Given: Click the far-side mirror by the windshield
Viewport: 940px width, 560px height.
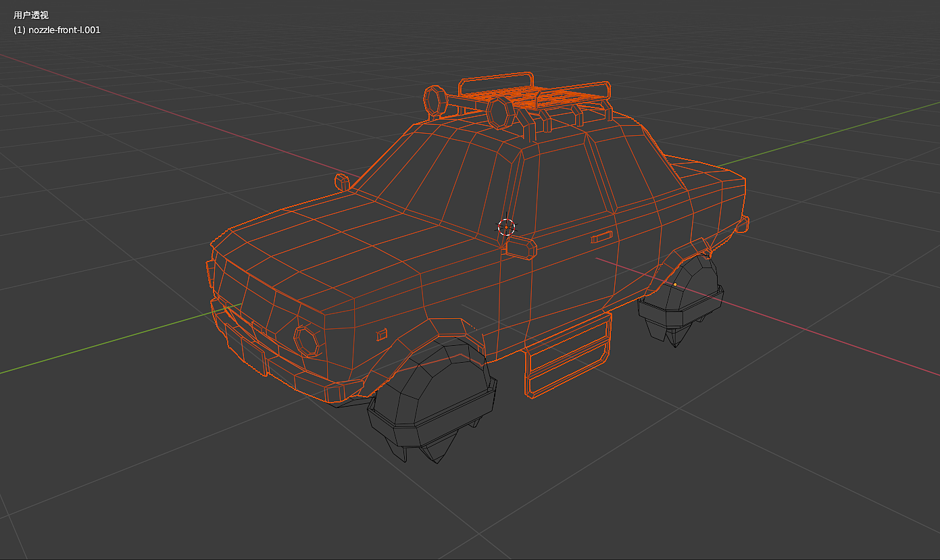Looking at the screenshot, I should pos(341,181).
